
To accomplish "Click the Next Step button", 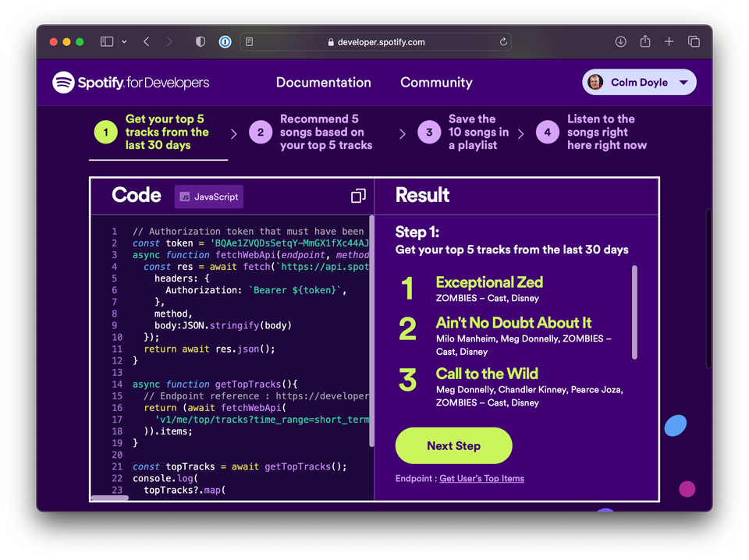I will (454, 445).
